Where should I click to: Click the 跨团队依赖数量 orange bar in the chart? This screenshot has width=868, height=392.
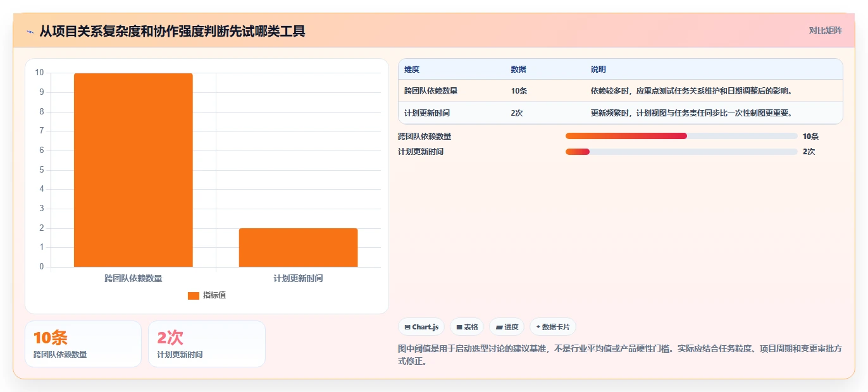(133, 170)
